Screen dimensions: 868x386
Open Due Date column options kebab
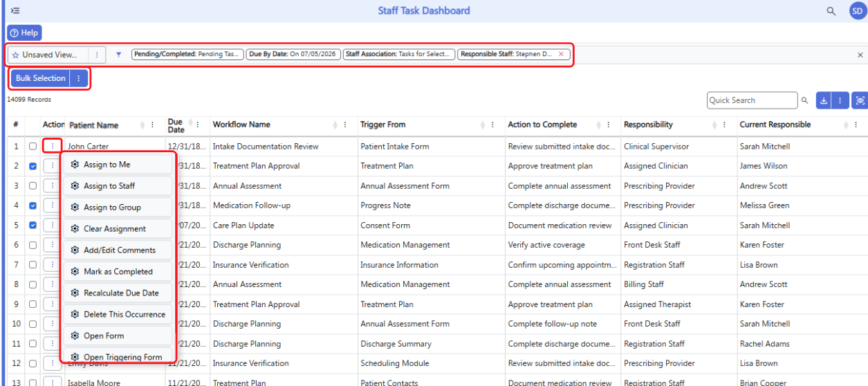click(x=198, y=125)
